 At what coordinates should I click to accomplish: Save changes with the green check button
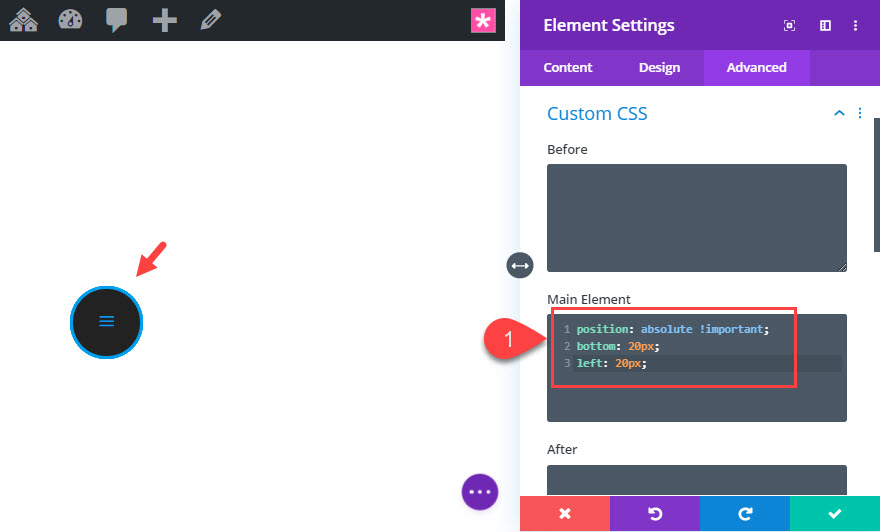[835, 513]
